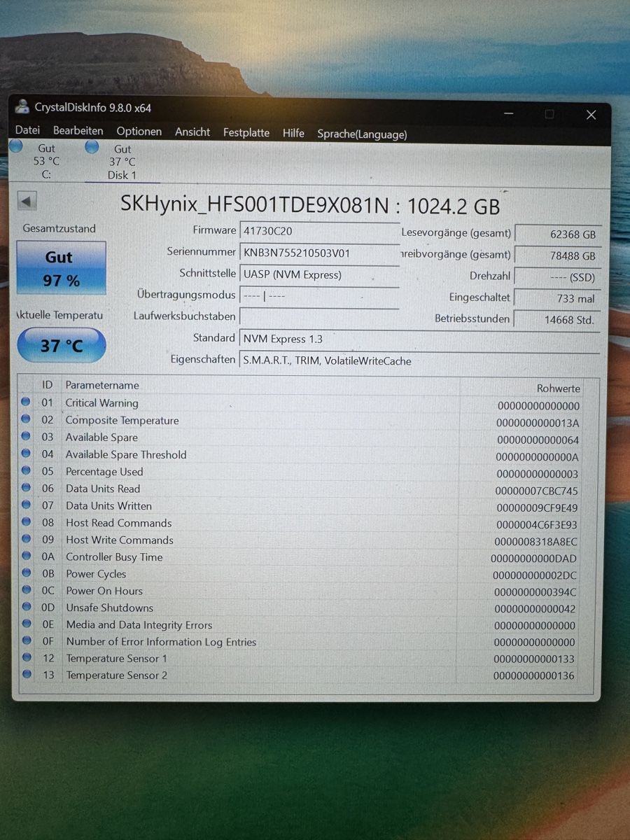The height and width of the screenshot is (840, 630).
Task: Click the Gut 97 % health status button
Action: pos(62,269)
